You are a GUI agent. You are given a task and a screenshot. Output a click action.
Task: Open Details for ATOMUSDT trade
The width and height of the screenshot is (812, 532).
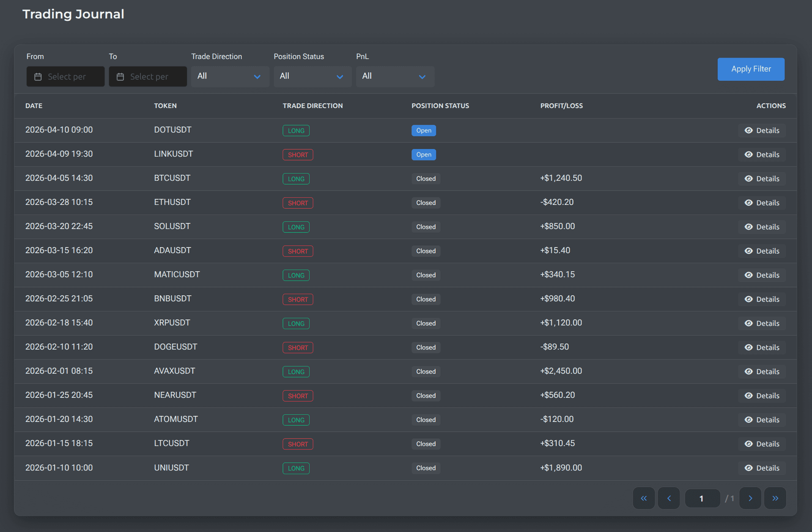coord(762,420)
